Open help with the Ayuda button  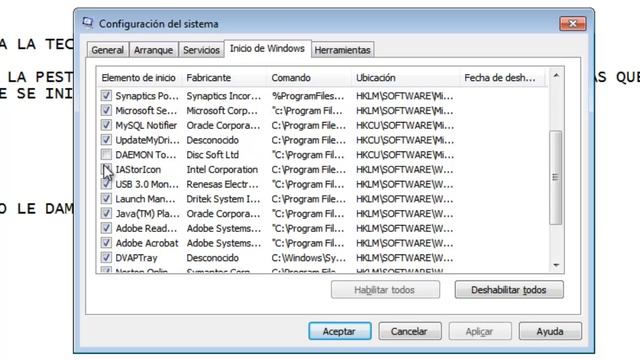[x=550, y=331]
